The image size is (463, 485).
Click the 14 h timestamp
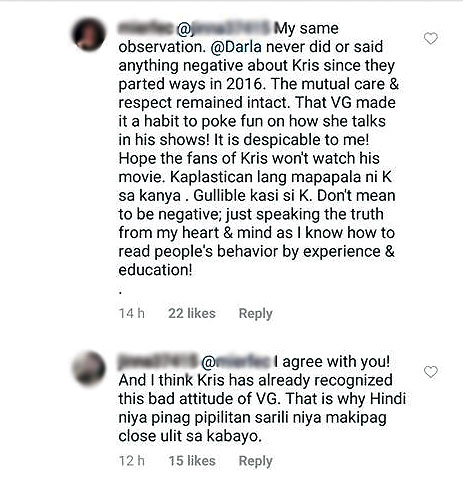[132, 313]
